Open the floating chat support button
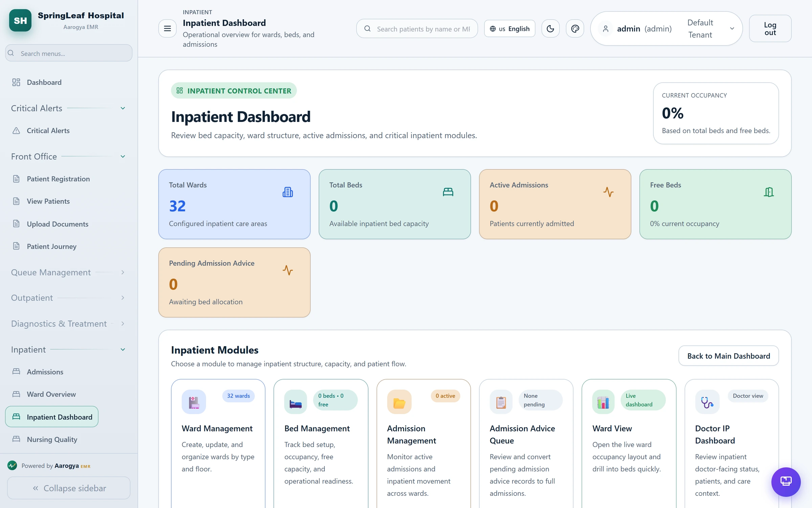The image size is (812, 508). pyautogui.click(x=786, y=481)
